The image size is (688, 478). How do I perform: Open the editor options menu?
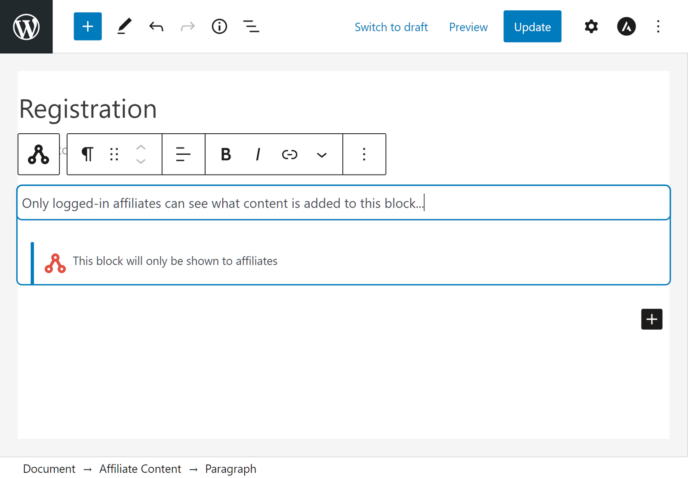(658, 26)
